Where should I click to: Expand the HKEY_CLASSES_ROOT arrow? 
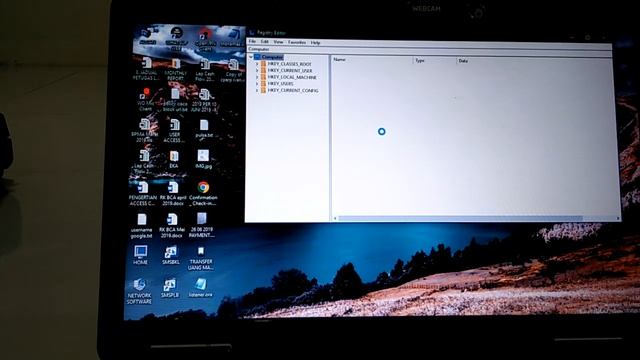coord(257,64)
